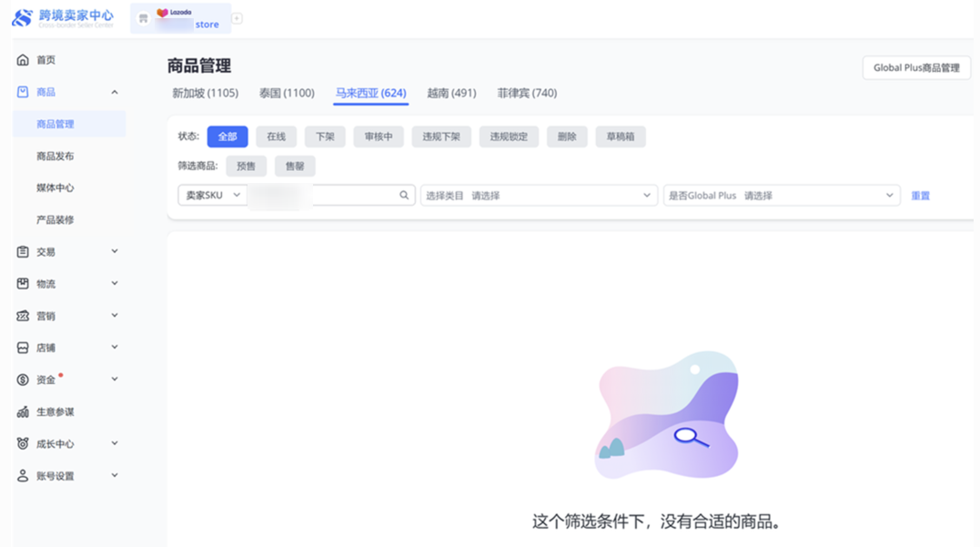
Task: Click the 店铺 shop icon
Action: coord(23,348)
